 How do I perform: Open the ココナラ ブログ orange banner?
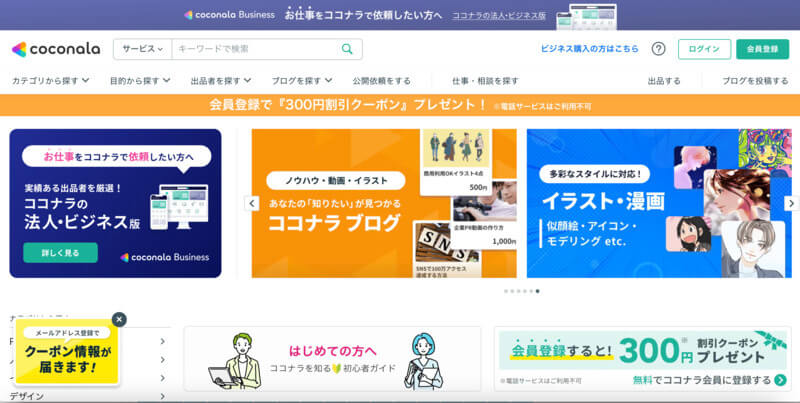click(384, 203)
